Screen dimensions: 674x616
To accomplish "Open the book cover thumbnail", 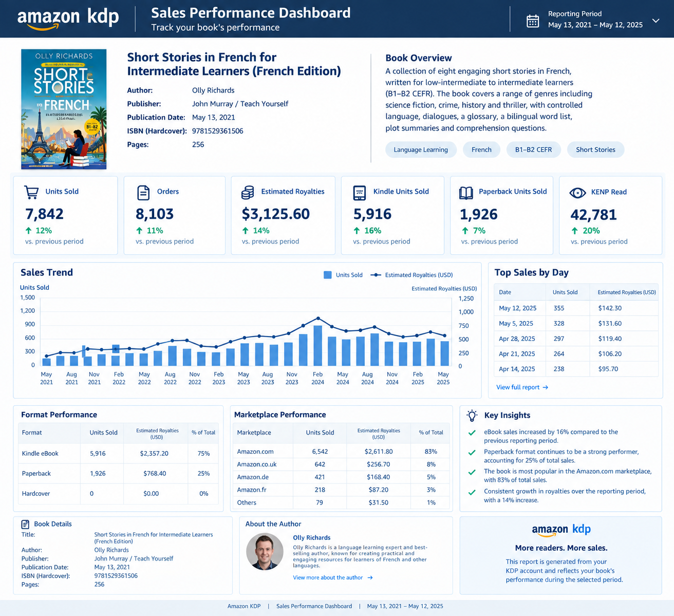I will (x=64, y=109).
